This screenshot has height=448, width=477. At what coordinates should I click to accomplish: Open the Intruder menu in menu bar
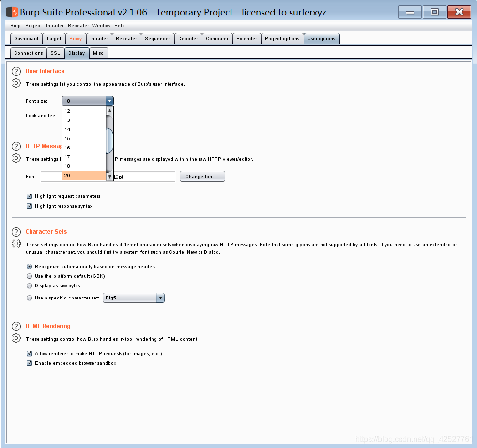point(55,26)
